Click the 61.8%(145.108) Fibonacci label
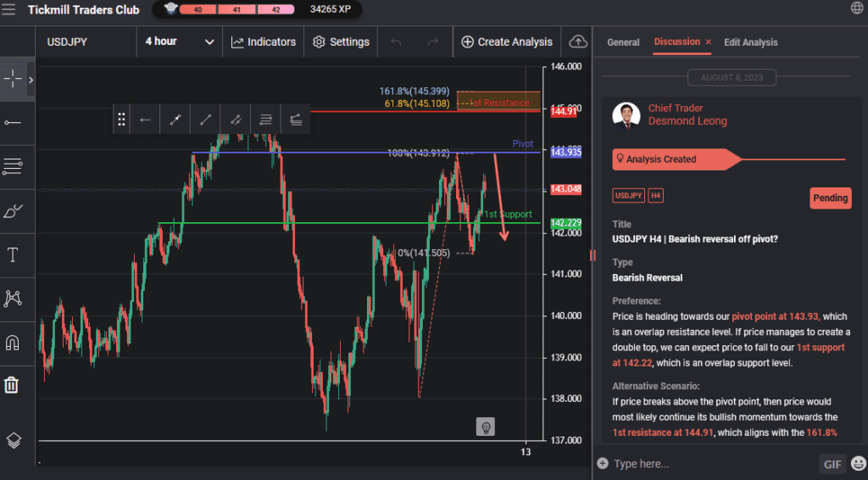This screenshot has height=480, width=868. 417,103
